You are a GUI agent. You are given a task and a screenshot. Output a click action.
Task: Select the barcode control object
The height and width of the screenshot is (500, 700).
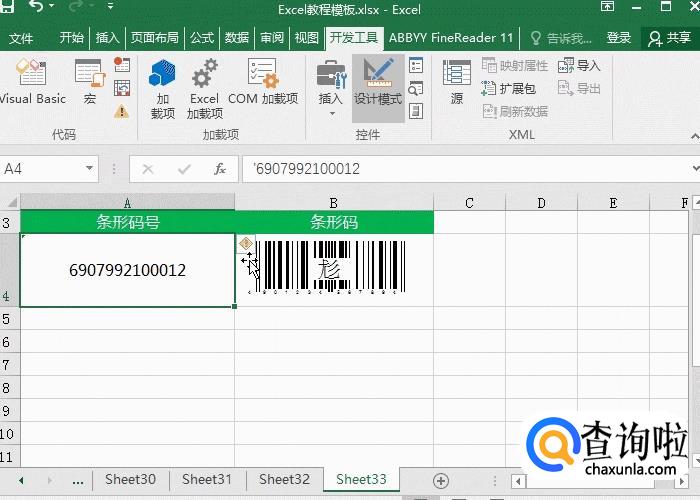(x=328, y=266)
